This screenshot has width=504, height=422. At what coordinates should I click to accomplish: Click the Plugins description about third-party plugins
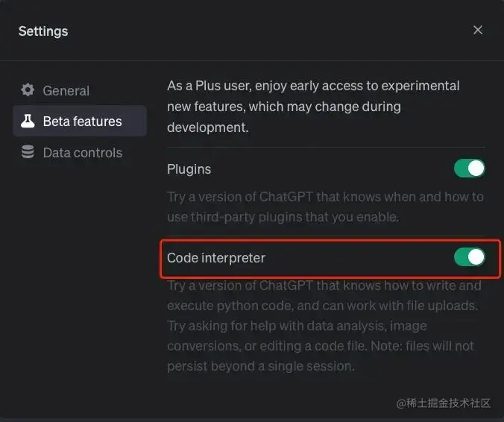325,207
